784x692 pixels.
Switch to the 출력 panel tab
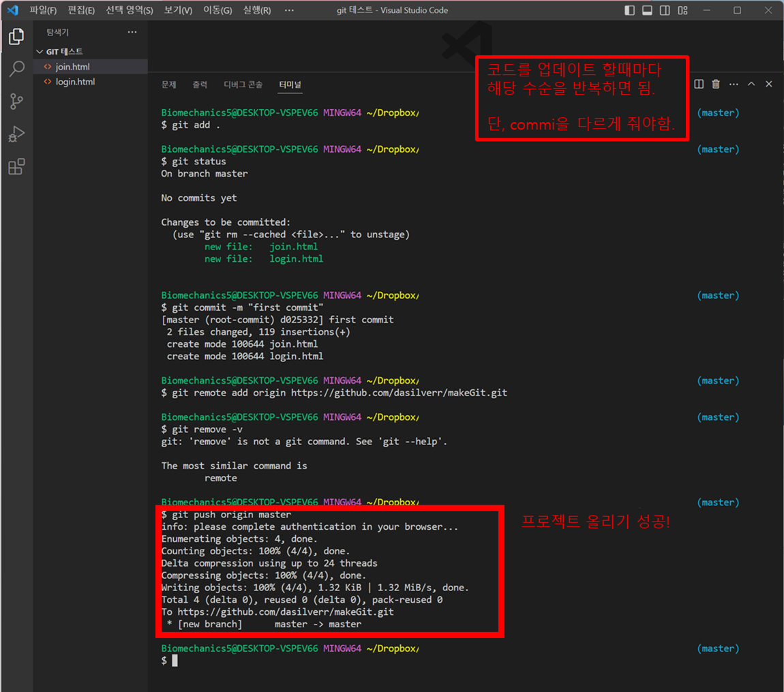click(200, 85)
